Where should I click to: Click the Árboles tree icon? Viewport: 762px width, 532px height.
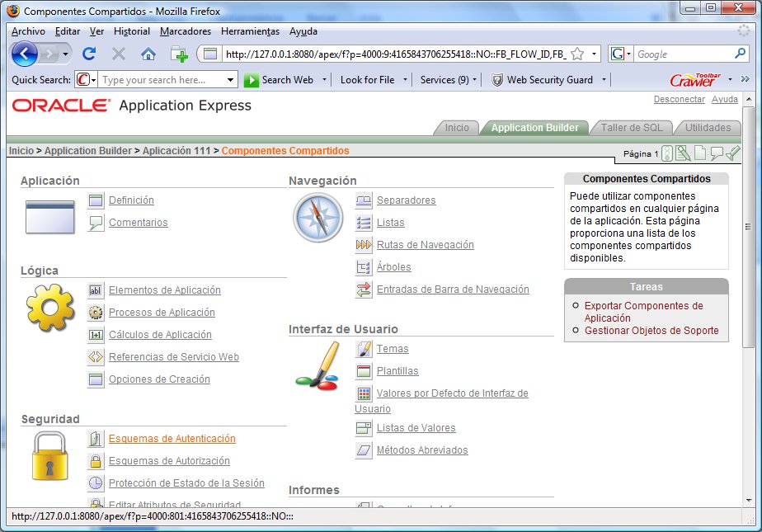click(x=364, y=267)
